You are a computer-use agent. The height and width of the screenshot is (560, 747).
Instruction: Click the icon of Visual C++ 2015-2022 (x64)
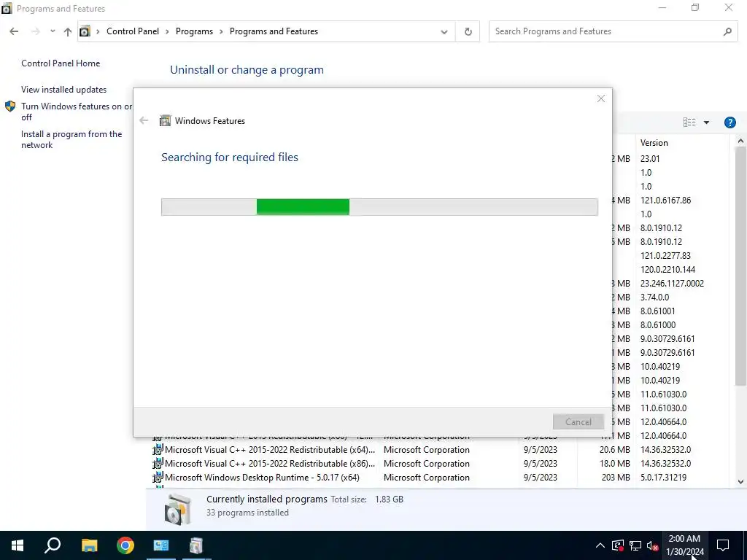tap(158, 449)
